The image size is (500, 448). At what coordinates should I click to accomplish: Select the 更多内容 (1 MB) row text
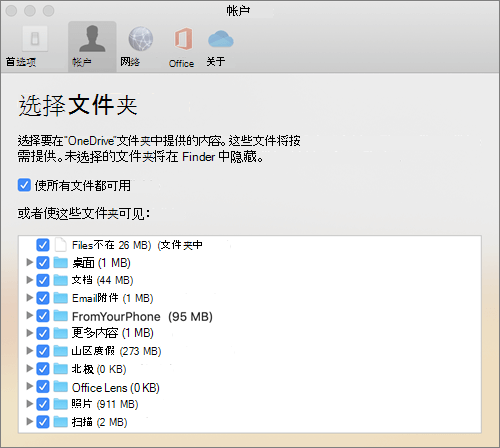click(x=113, y=333)
